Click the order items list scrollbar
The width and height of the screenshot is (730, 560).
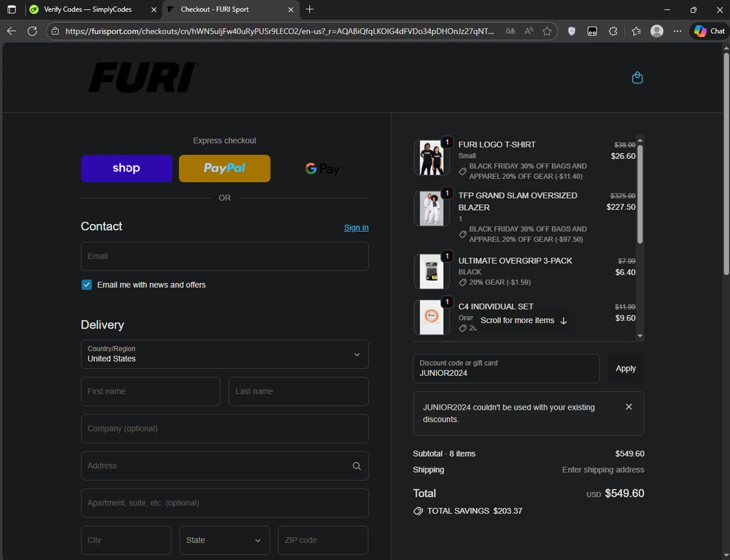click(640, 194)
